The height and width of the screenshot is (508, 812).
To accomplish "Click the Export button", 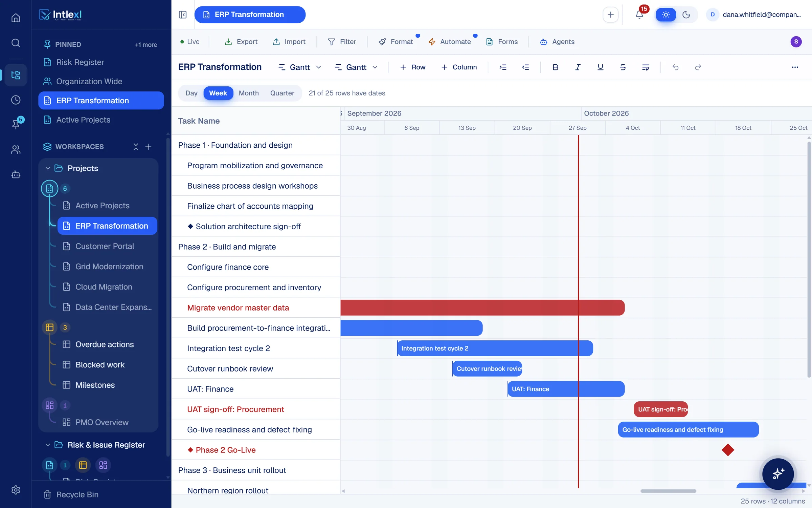I will [x=241, y=42].
